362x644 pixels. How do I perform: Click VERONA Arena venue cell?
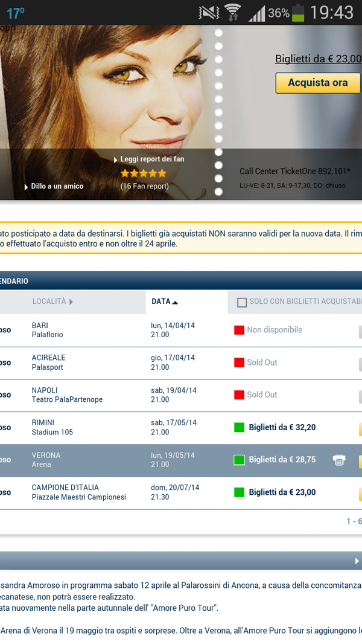tap(46, 460)
